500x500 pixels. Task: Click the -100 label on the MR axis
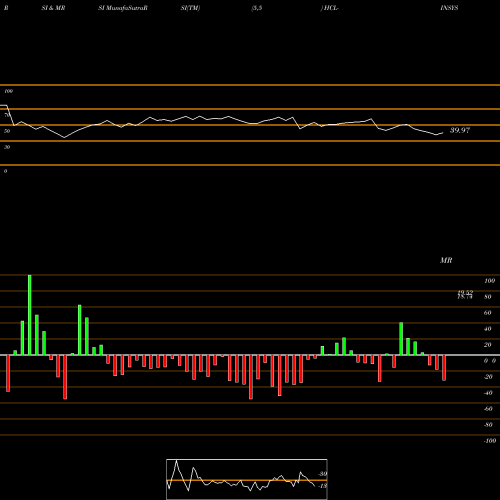(490, 441)
